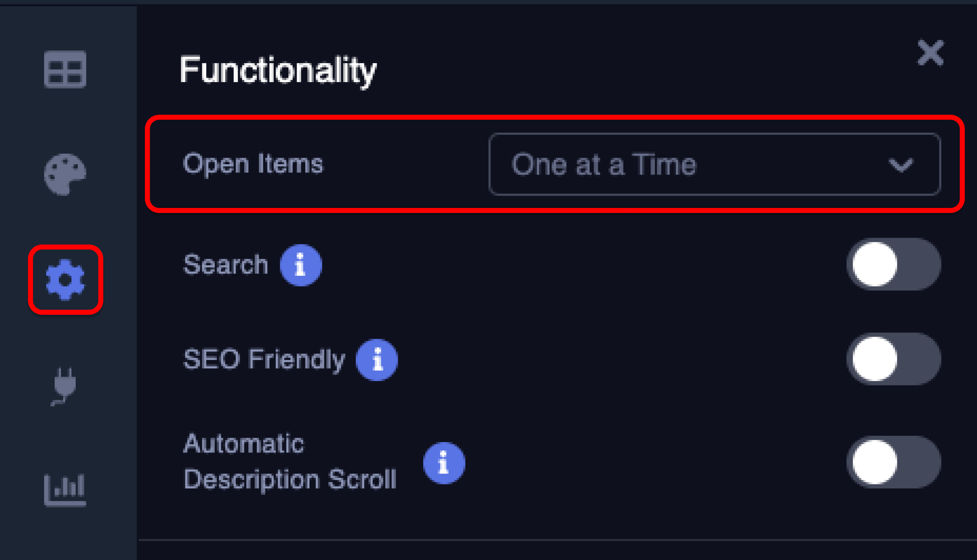The height and width of the screenshot is (560, 977).
Task: Open the color palette style settings
Action: point(65,174)
